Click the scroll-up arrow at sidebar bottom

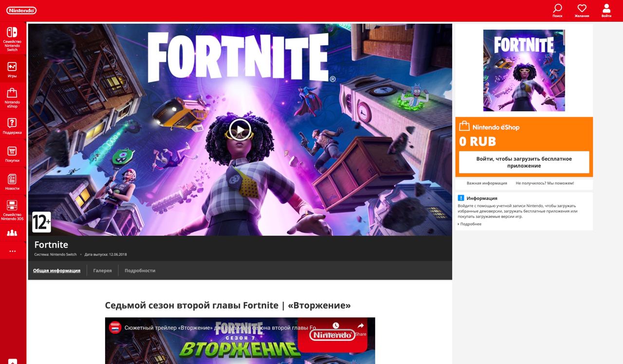[x=13, y=361]
